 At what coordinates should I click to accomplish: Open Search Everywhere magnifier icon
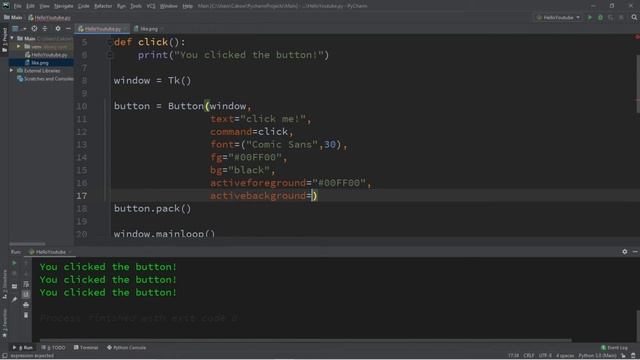coord(634,18)
